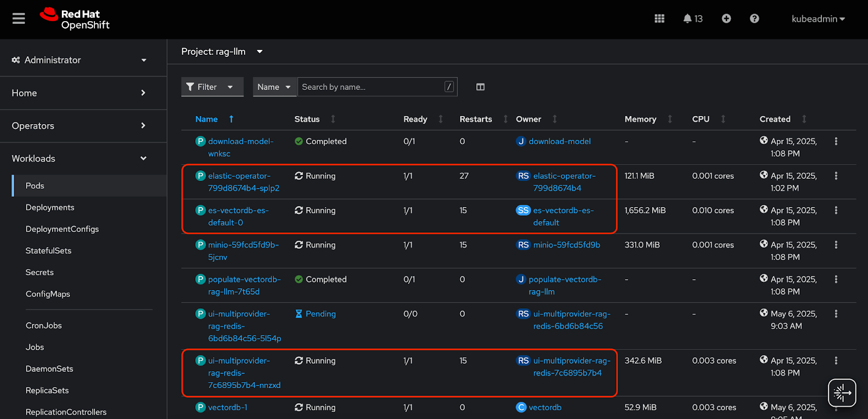Image resolution: width=868 pixels, height=419 pixels.
Task: Open kebab menu for elastic-operator pod row
Action: click(x=835, y=176)
